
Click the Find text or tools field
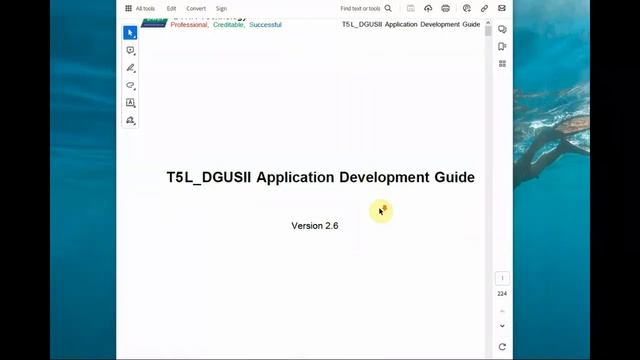(360, 9)
